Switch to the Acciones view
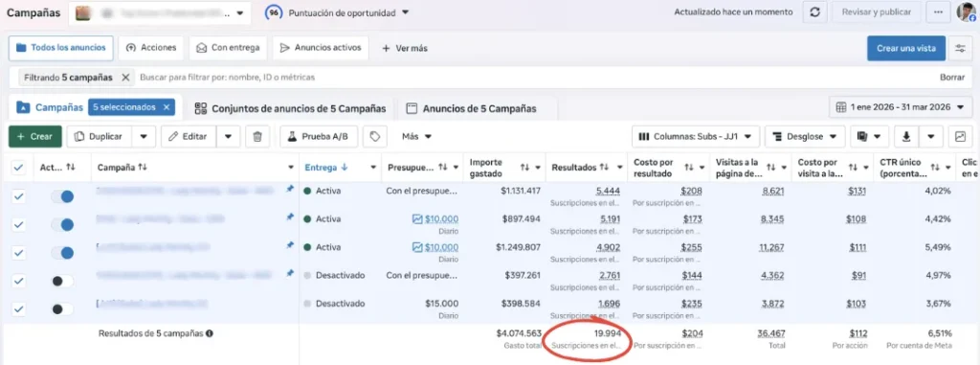Image resolution: width=980 pixels, height=365 pixels. coord(151,48)
